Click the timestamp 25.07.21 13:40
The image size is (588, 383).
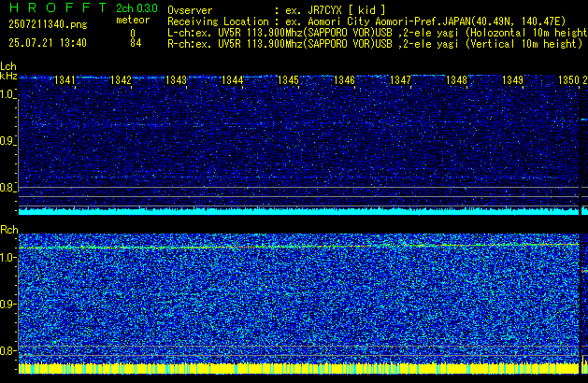point(48,43)
